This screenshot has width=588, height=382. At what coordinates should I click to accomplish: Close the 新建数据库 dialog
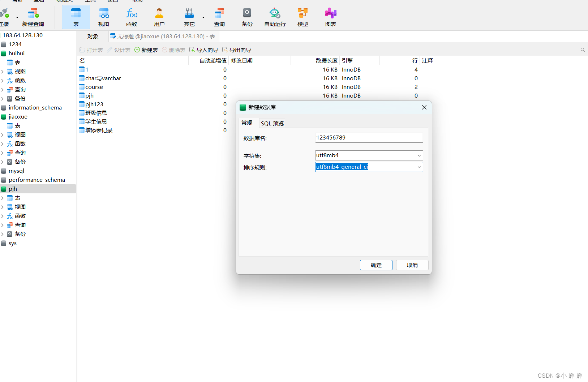point(424,107)
